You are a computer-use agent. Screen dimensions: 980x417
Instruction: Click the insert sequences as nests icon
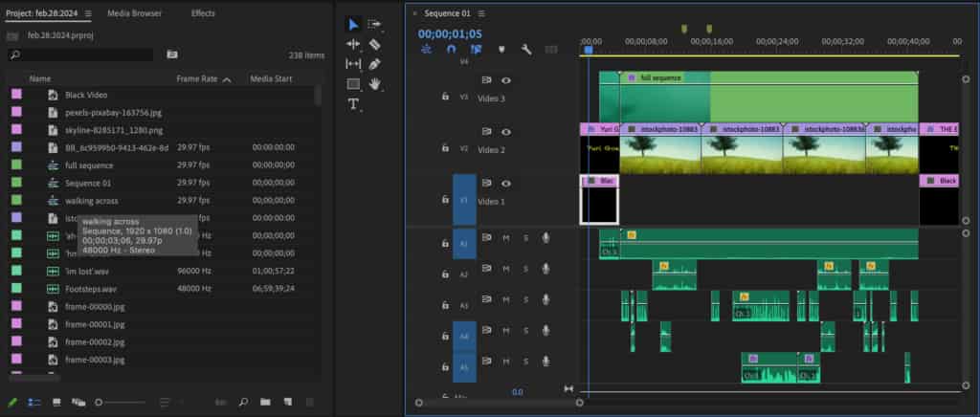[x=426, y=50]
